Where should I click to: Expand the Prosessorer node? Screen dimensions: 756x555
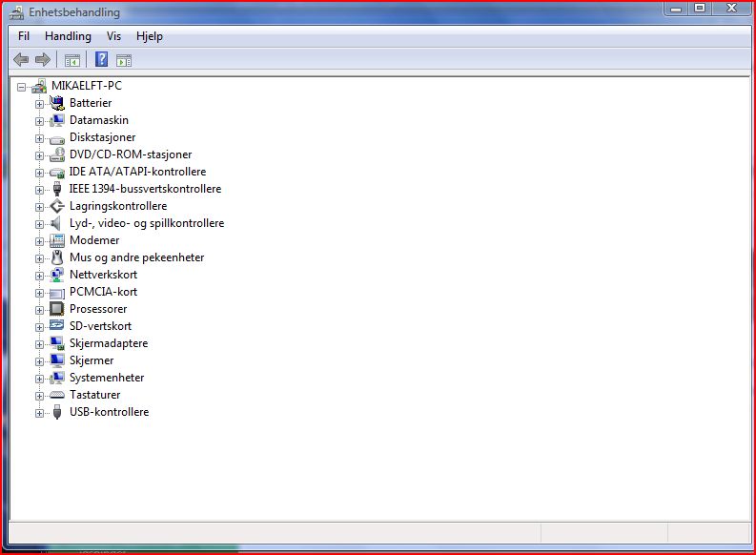coord(39,310)
